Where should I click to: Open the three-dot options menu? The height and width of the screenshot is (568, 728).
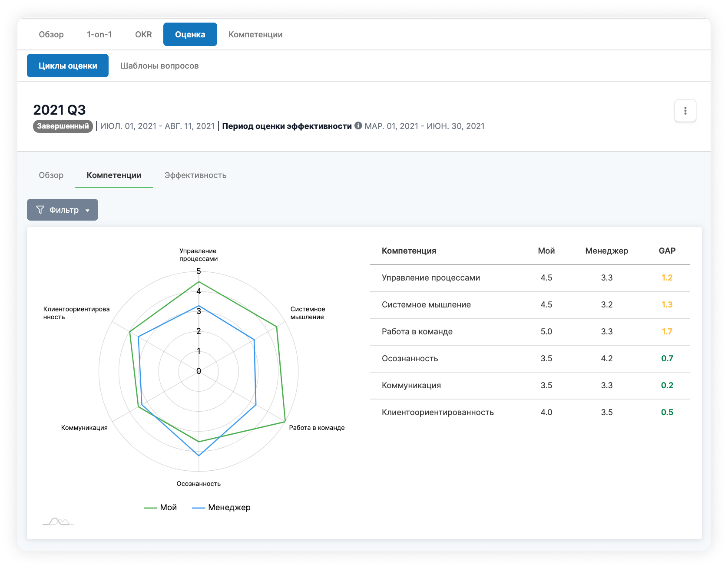tap(685, 111)
